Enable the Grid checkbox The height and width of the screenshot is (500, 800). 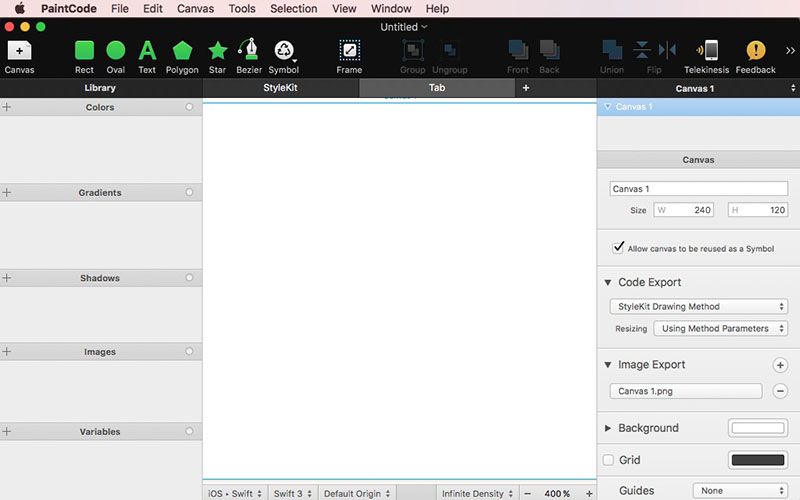608,460
